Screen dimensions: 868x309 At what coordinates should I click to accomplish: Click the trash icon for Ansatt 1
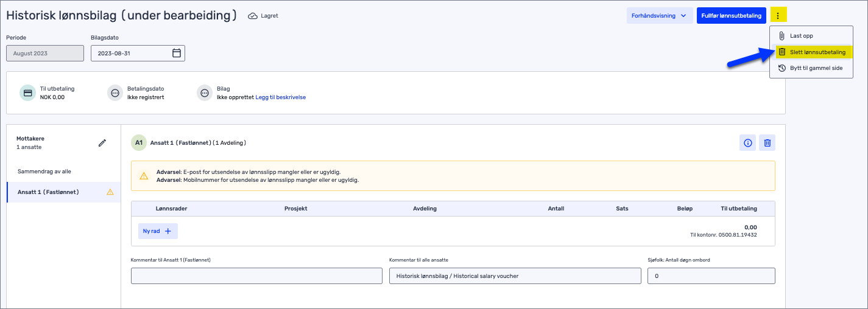767,143
